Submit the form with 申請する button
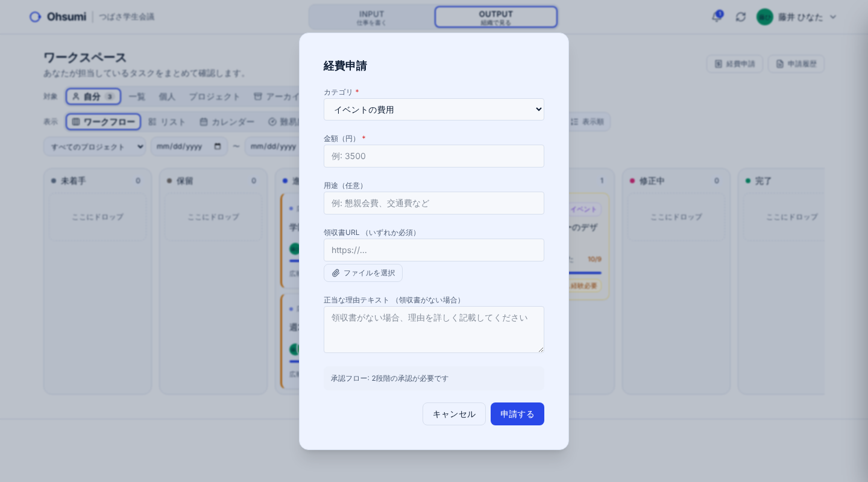 [517, 414]
